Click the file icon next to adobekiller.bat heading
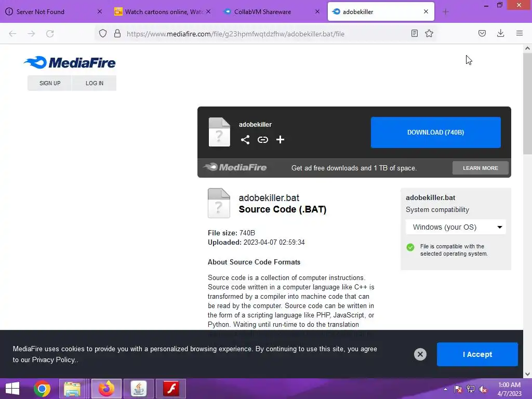Viewport: 532px width, 399px height. click(x=219, y=203)
